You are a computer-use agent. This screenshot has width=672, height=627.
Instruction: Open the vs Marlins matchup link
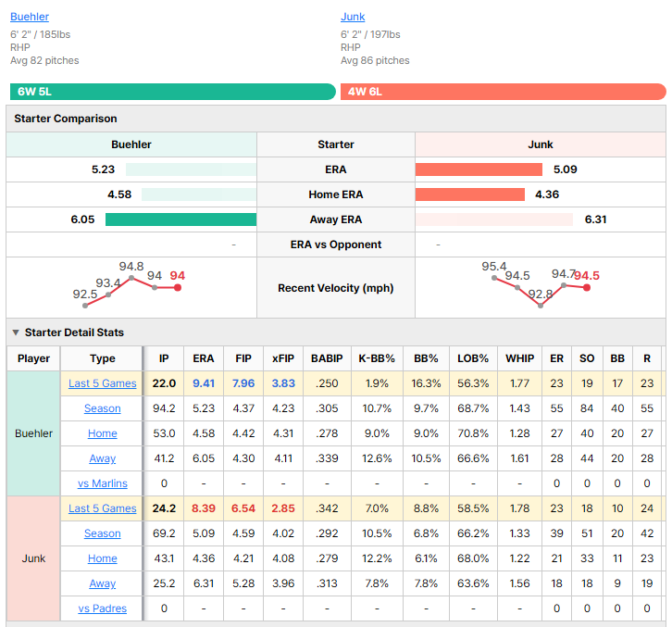click(x=103, y=483)
